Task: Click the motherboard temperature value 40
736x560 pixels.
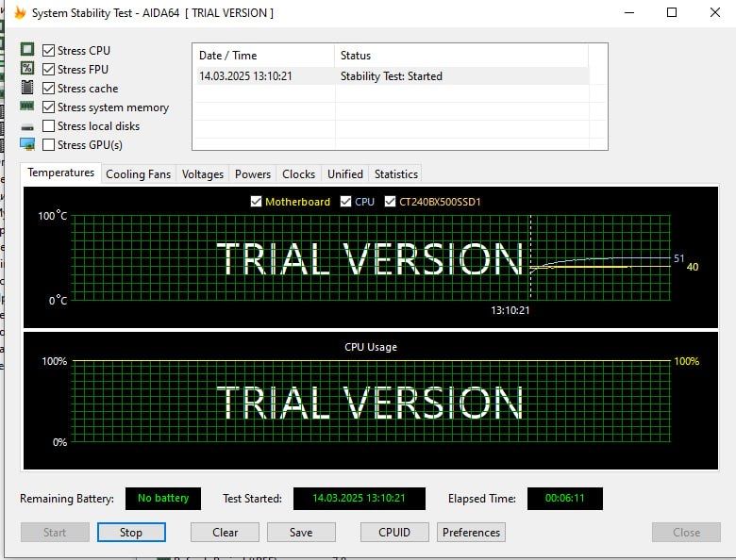Action: point(693,267)
